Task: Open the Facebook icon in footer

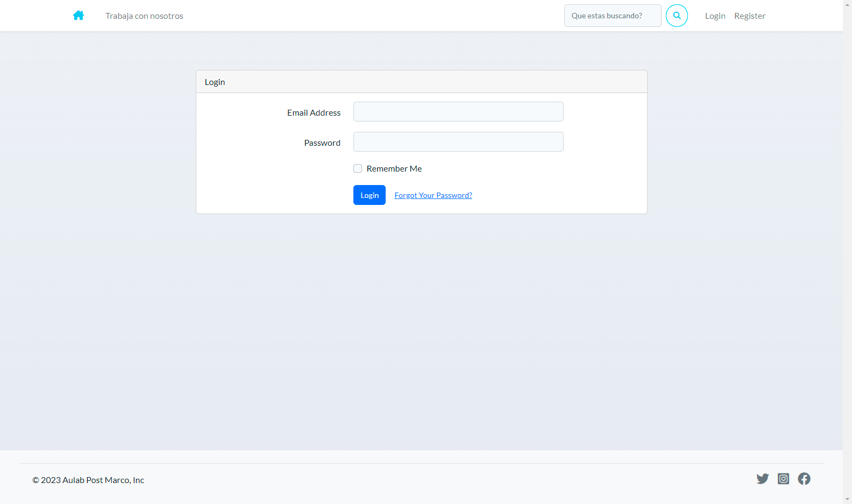Action: click(804, 479)
